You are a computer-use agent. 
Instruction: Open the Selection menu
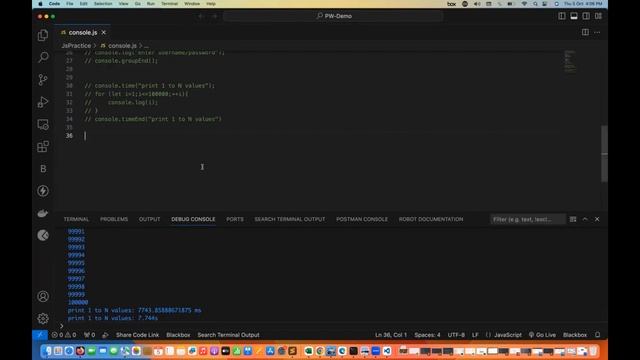coord(103,4)
